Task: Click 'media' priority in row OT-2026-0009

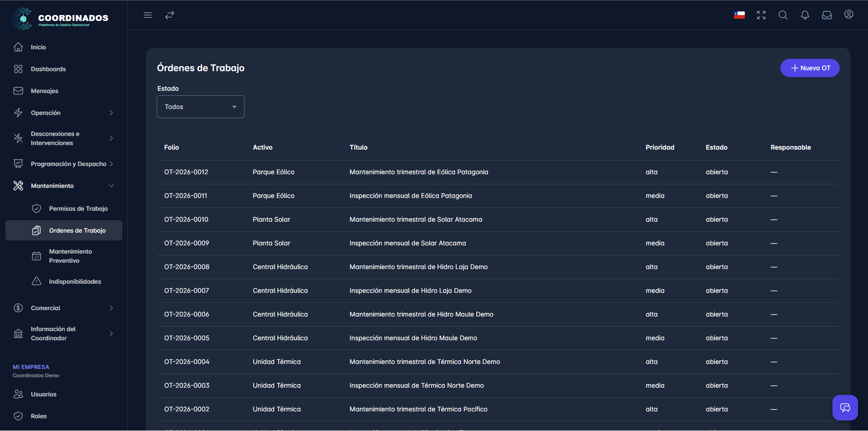Action: coord(655,243)
